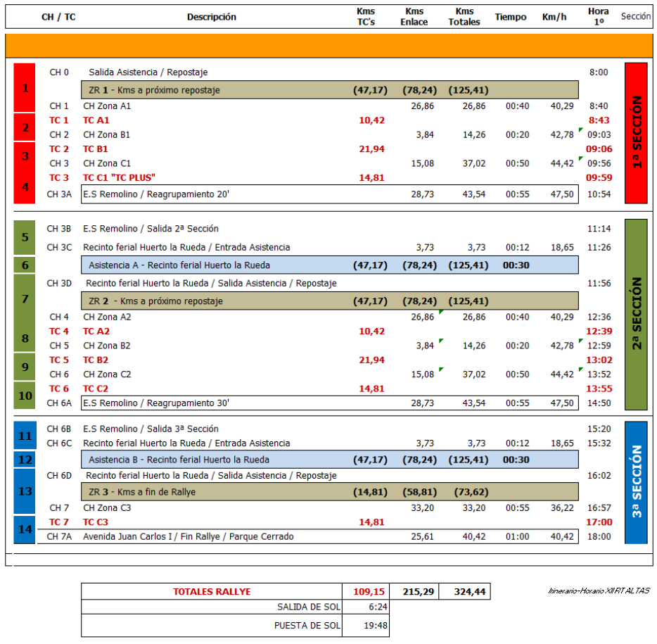Select the Kms Enlace column header
This screenshot has width=657, height=644.
414,17
